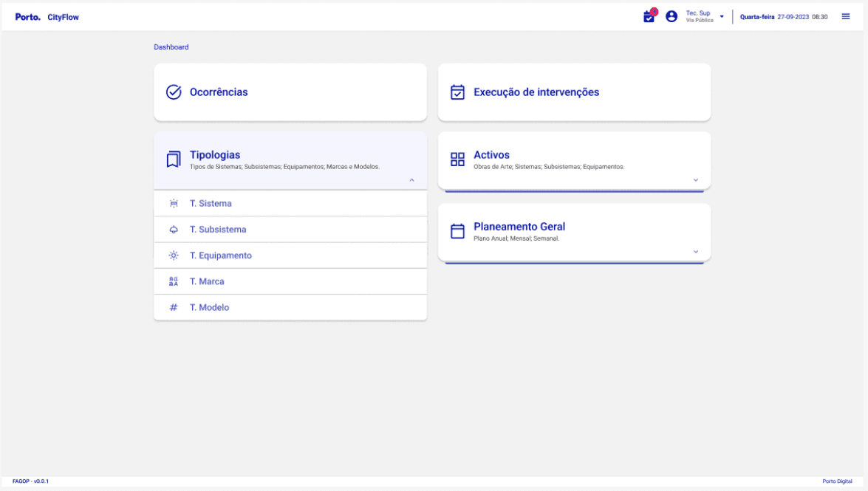The image size is (868, 491).
Task: Click the Tipologias card title
Action: [215, 155]
